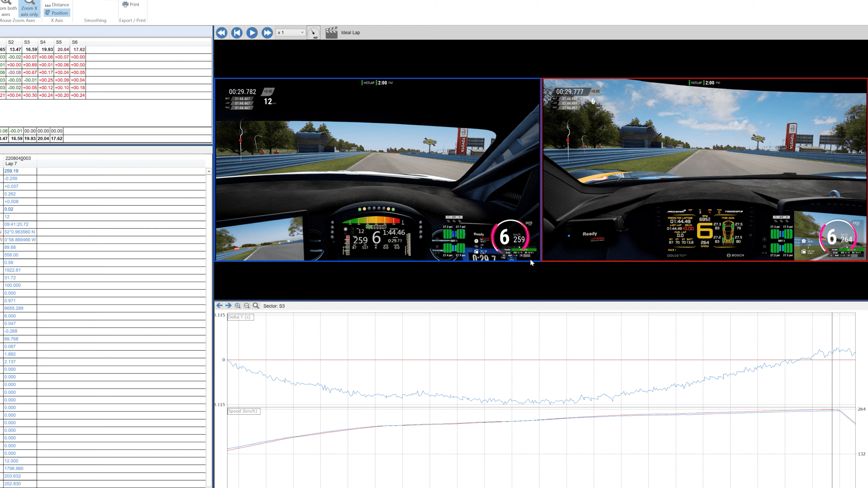Expand the replay speed multiplier list
The width and height of the screenshot is (868, 488).
click(x=302, y=32)
